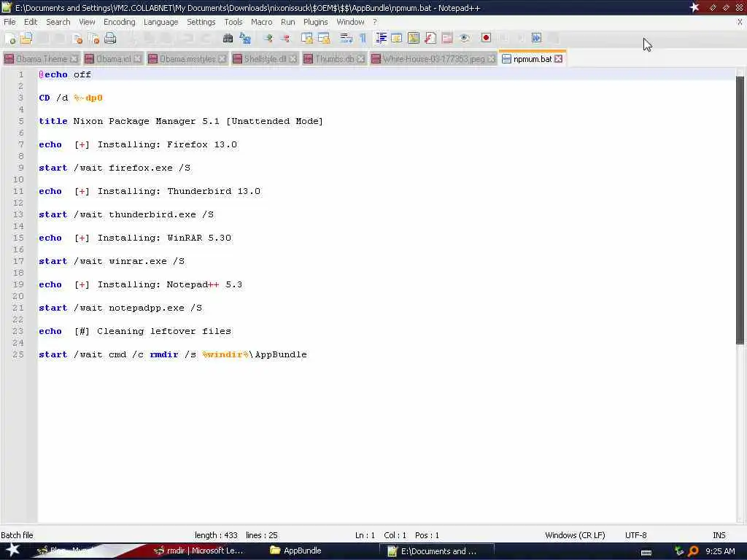Open the Tools menu
This screenshot has height=560, width=747.
click(233, 22)
